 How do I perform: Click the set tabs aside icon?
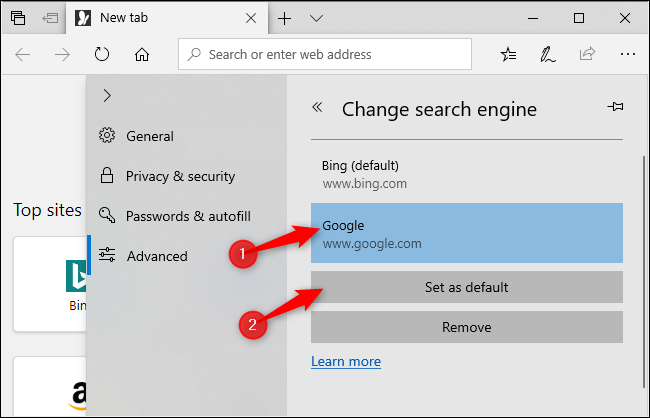click(x=47, y=18)
